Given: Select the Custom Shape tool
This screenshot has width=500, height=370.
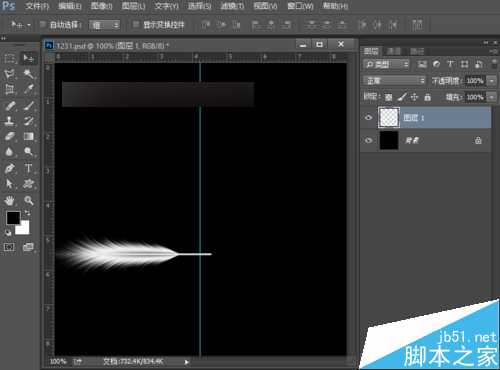Looking at the screenshot, I should (29, 184).
